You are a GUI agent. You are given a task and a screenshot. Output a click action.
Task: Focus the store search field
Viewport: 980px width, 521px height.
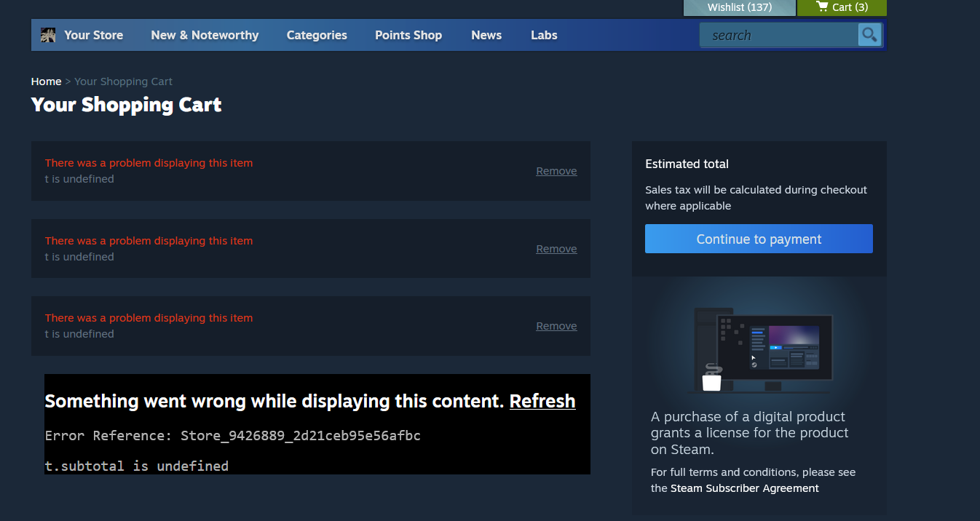(x=779, y=35)
